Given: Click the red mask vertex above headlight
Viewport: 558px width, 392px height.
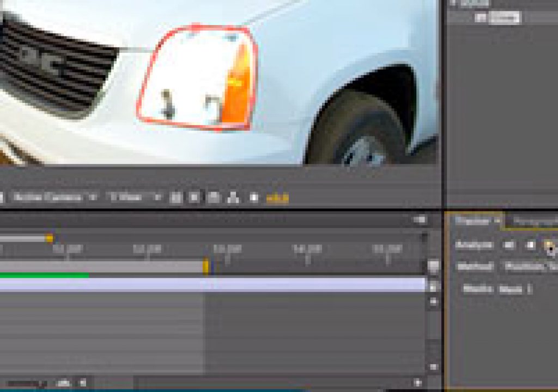Looking at the screenshot, I should [x=196, y=27].
